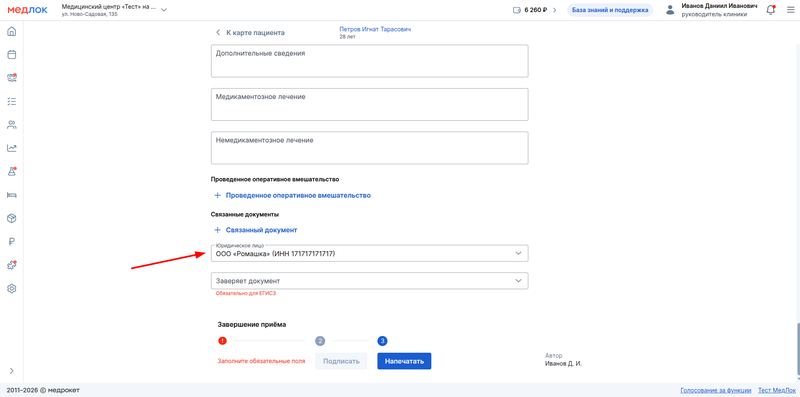Open notifications bell icon
800x397 pixels.
click(x=770, y=10)
